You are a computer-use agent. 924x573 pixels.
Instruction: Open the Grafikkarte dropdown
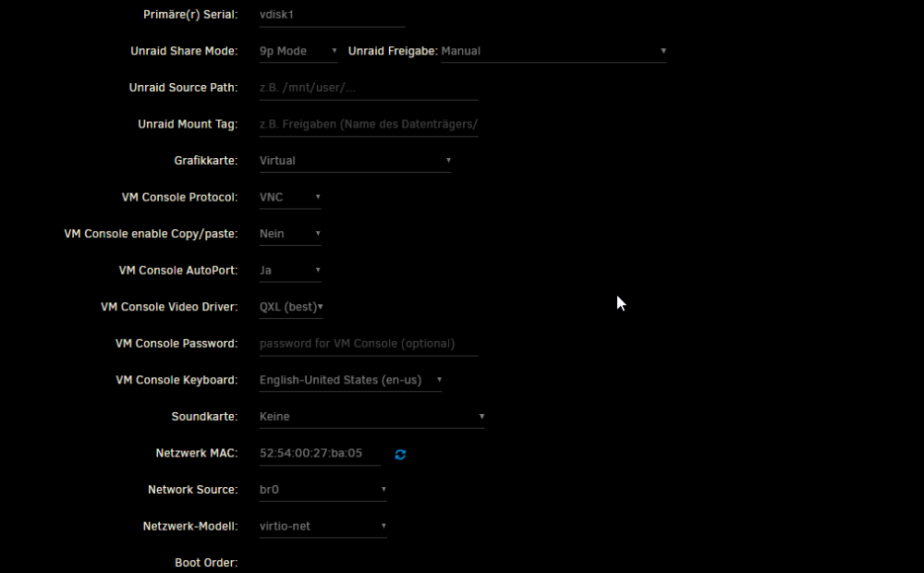coord(355,161)
